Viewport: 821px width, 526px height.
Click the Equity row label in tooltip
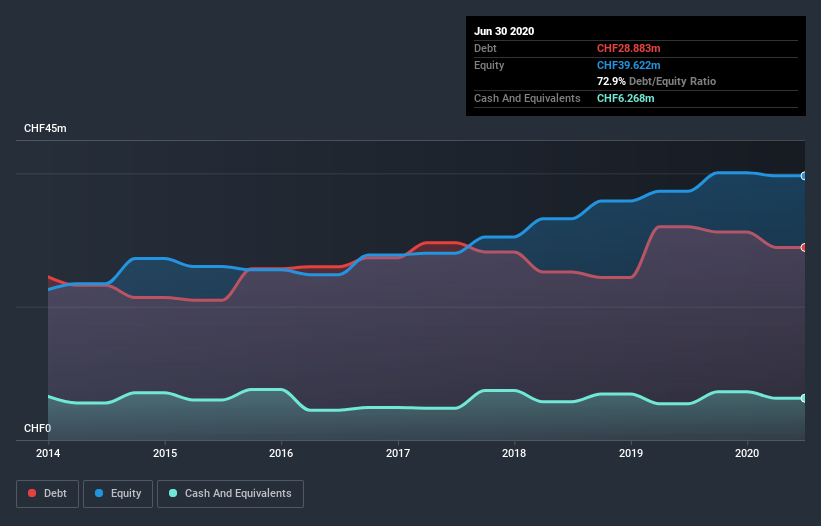pos(489,65)
